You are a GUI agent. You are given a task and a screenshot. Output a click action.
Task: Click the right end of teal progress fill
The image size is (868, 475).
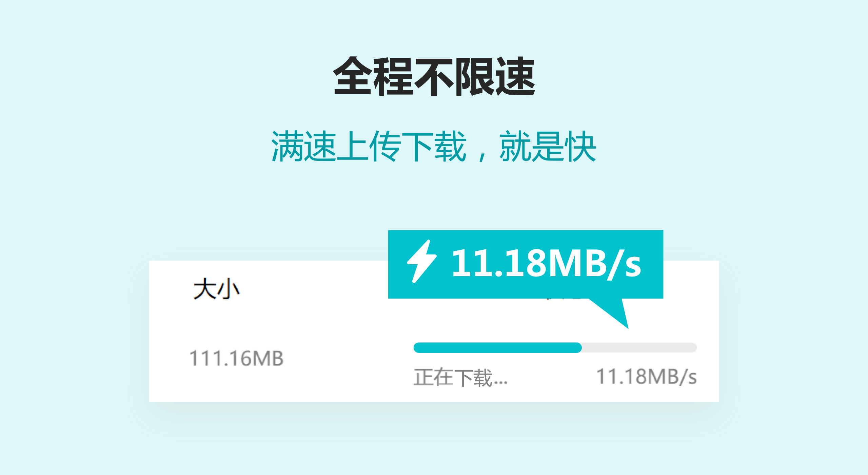tap(578, 348)
